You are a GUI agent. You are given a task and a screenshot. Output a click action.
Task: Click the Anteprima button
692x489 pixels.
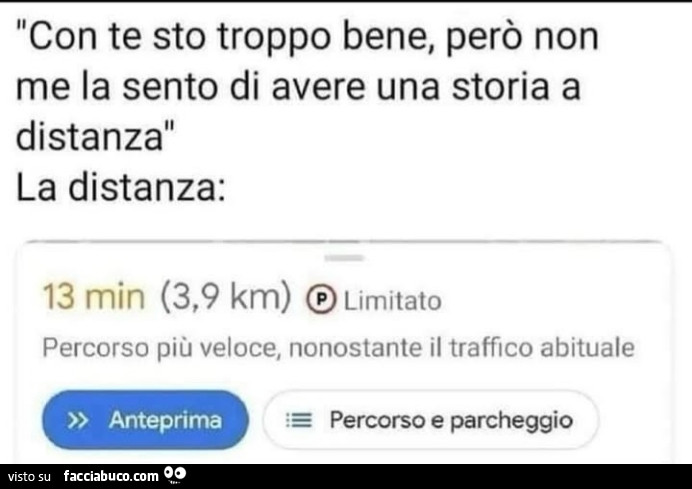pos(145,420)
